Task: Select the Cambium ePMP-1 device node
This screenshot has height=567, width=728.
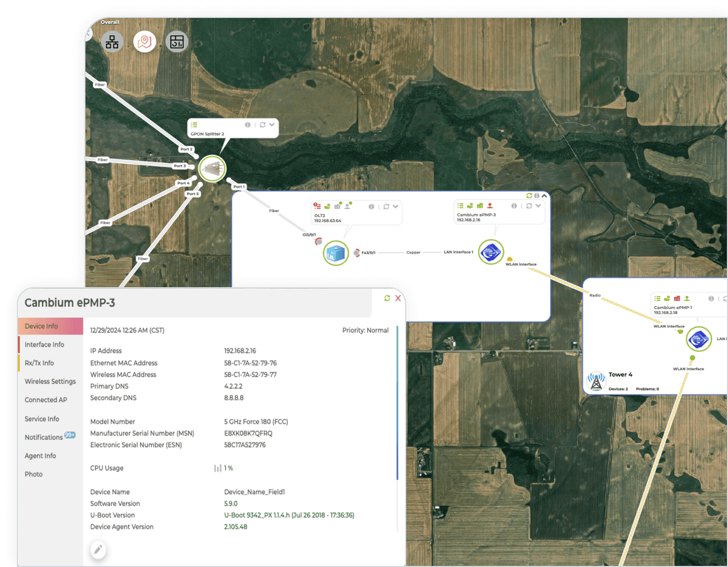Action: [x=699, y=339]
